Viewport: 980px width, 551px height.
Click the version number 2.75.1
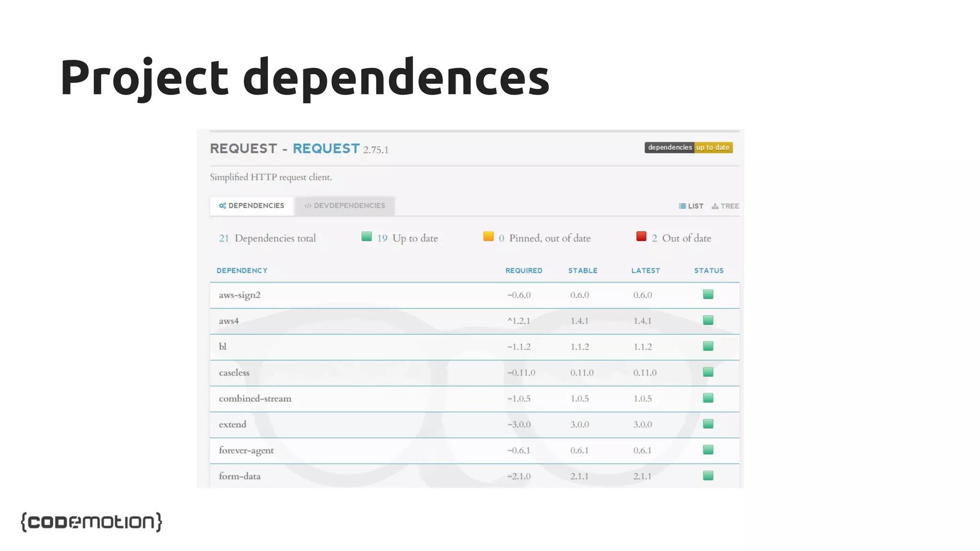376,150
